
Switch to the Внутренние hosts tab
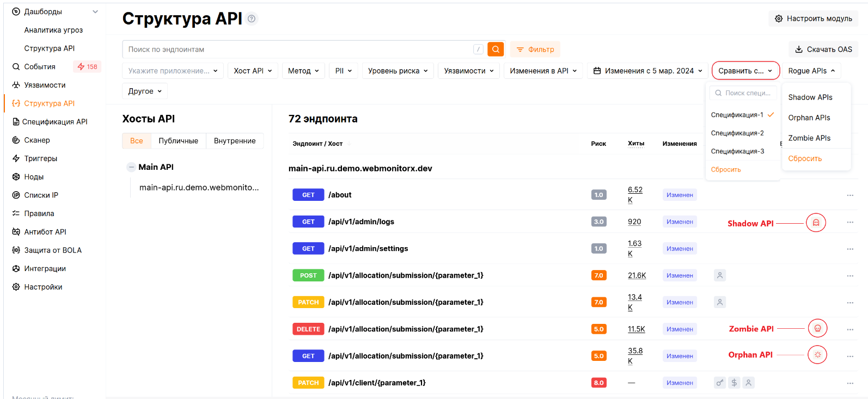tap(235, 140)
